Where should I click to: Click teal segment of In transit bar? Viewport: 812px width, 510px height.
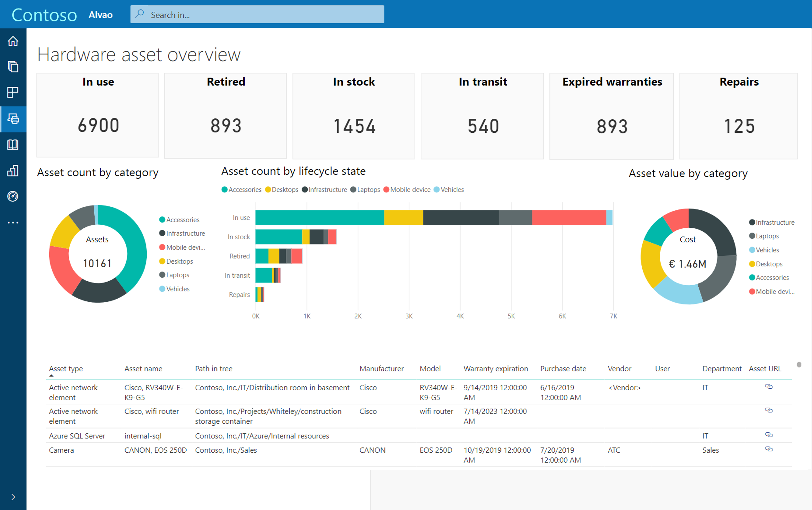click(264, 275)
